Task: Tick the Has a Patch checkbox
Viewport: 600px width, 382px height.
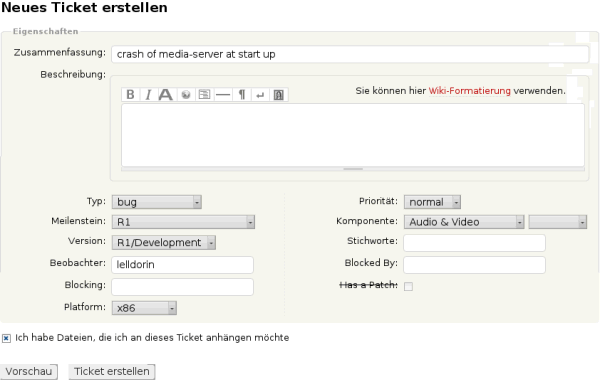Action: (x=408, y=286)
